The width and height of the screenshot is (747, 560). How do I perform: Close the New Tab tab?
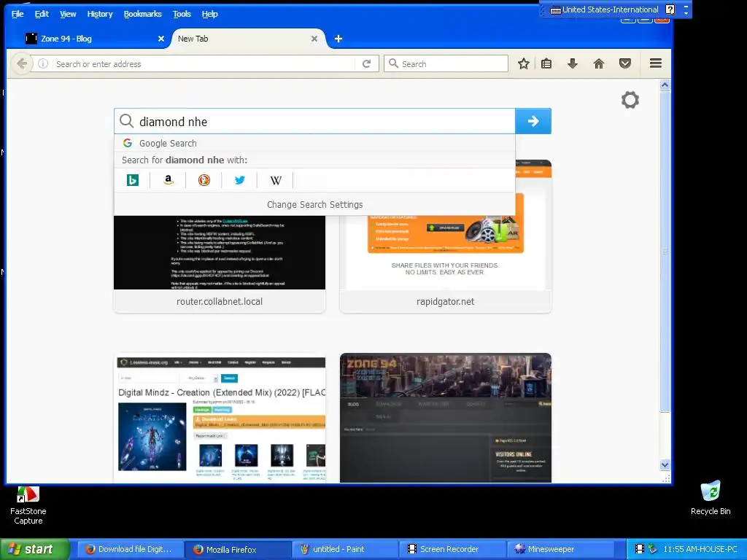coord(314,39)
